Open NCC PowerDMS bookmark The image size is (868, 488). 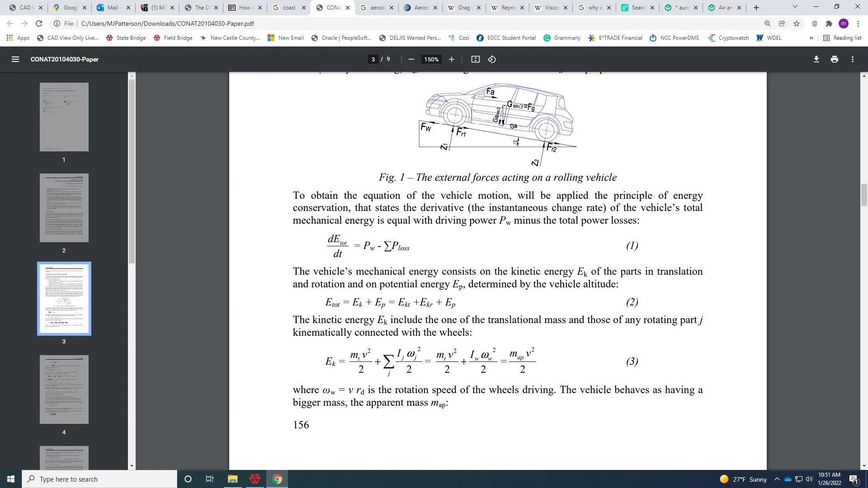(674, 38)
